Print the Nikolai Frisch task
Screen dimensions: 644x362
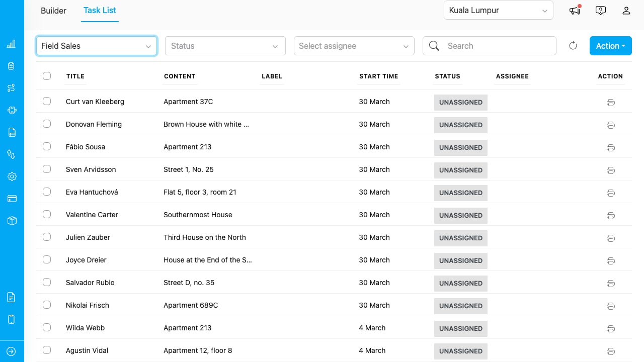pyautogui.click(x=611, y=306)
